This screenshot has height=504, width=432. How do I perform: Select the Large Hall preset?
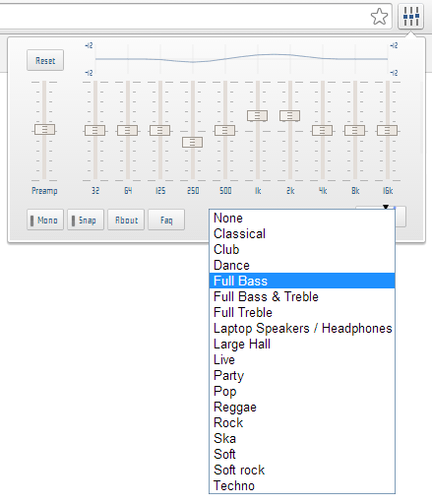click(x=302, y=344)
